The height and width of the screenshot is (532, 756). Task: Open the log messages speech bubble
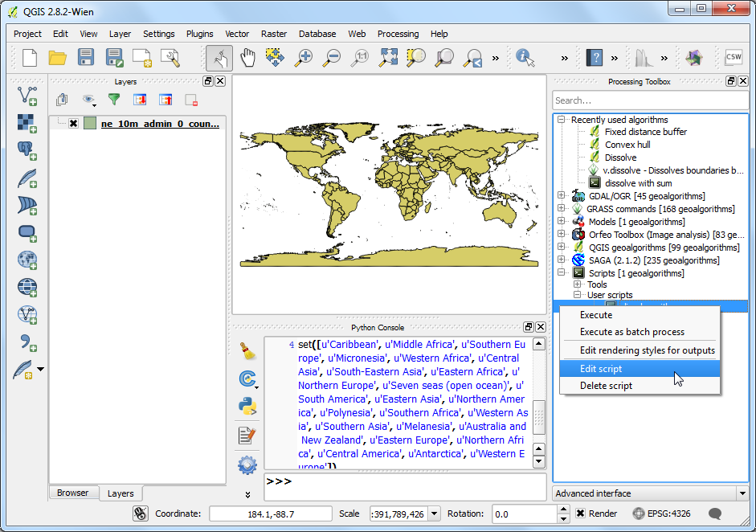pyautogui.click(x=714, y=514)
